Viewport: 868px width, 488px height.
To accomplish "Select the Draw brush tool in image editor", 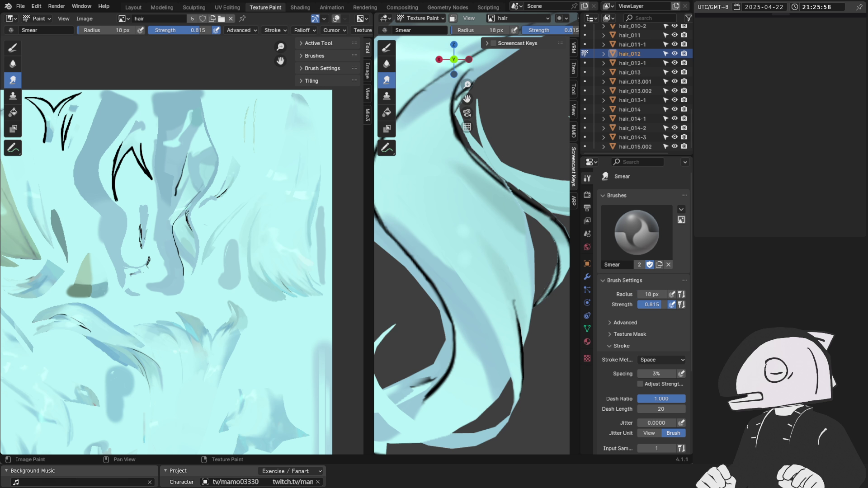I will [13, 47].
